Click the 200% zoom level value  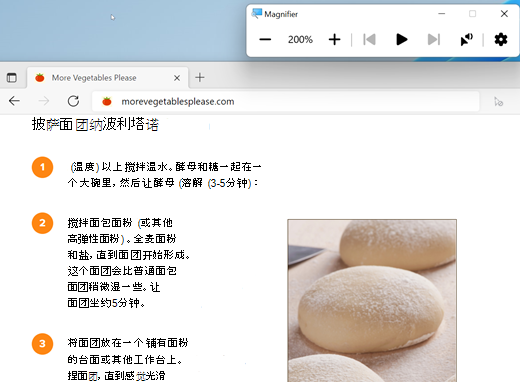tap(300, 40)
